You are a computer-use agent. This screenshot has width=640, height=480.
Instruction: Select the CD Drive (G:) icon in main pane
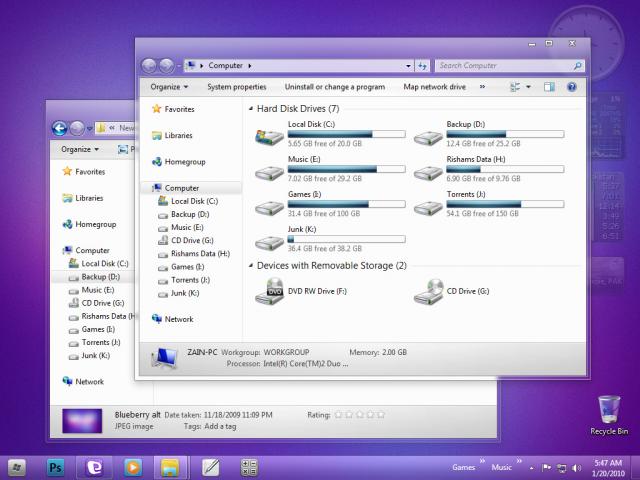click(428, 291)
